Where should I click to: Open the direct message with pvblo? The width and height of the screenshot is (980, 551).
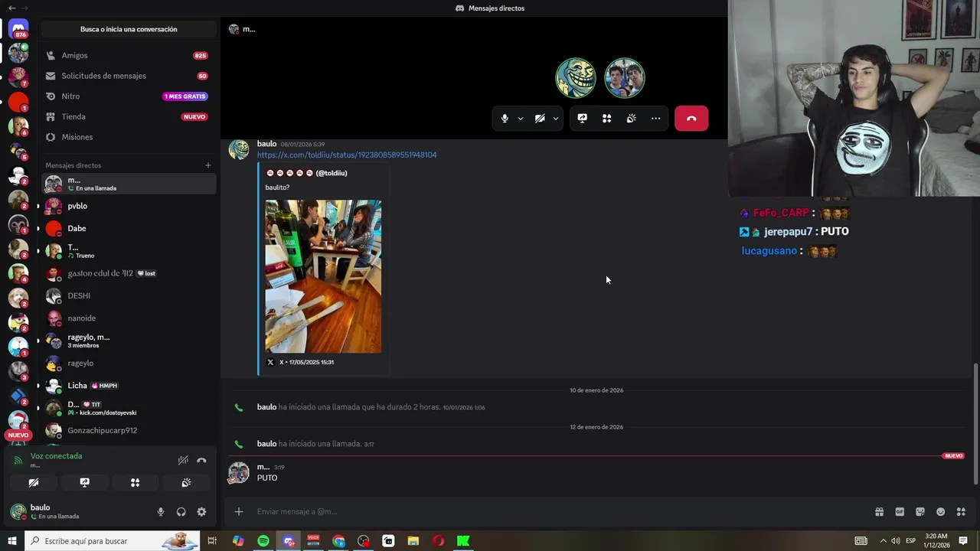pyautogui.click(x=129, y=206)
